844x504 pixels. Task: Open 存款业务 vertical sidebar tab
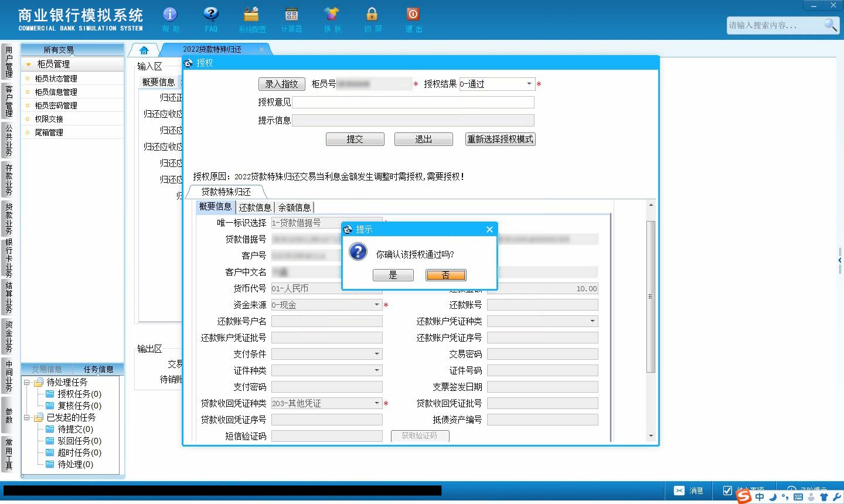click(x=8, y=179)
